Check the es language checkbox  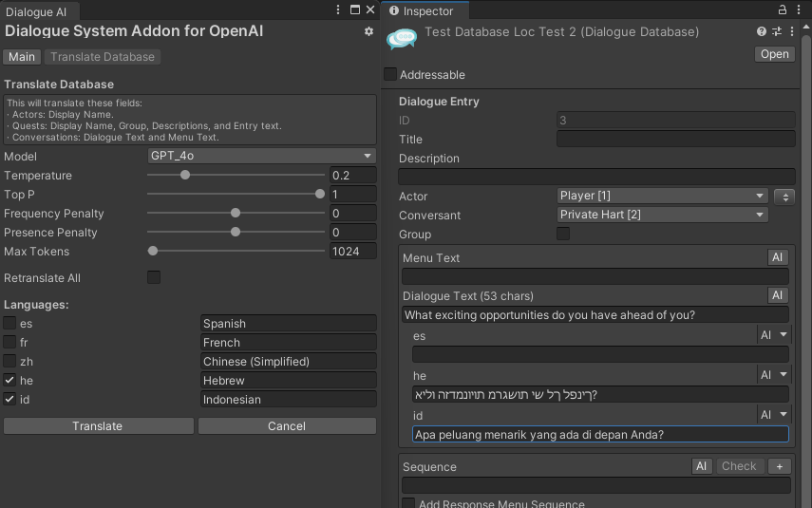click(9, 323)
